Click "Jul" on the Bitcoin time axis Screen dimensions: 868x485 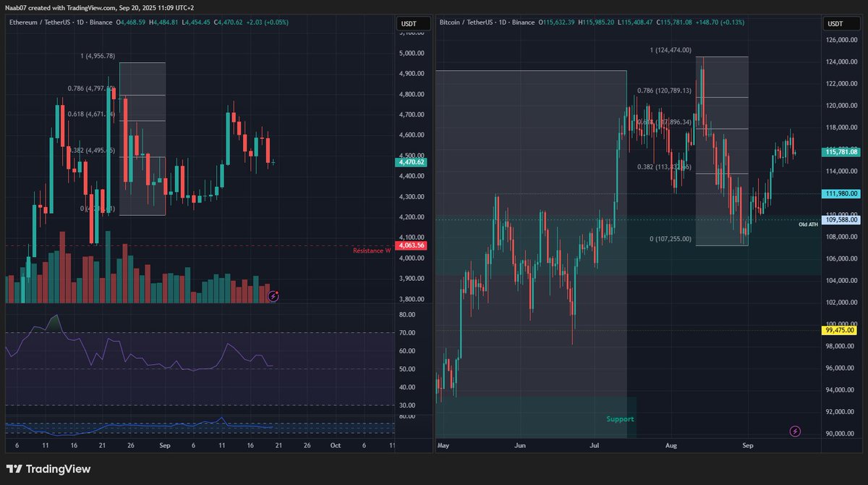[x=596, y=446]
